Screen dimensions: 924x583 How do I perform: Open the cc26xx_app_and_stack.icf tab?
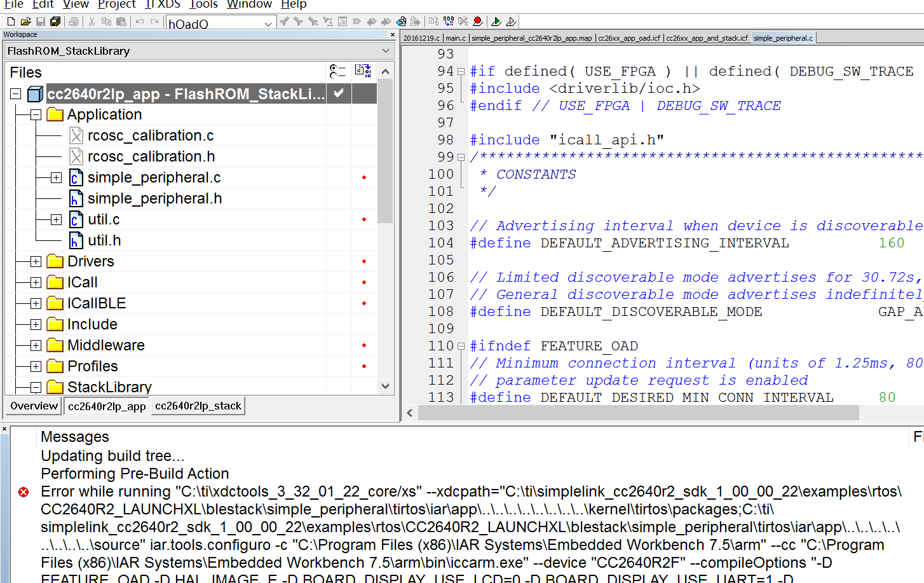tap(707, 38)
